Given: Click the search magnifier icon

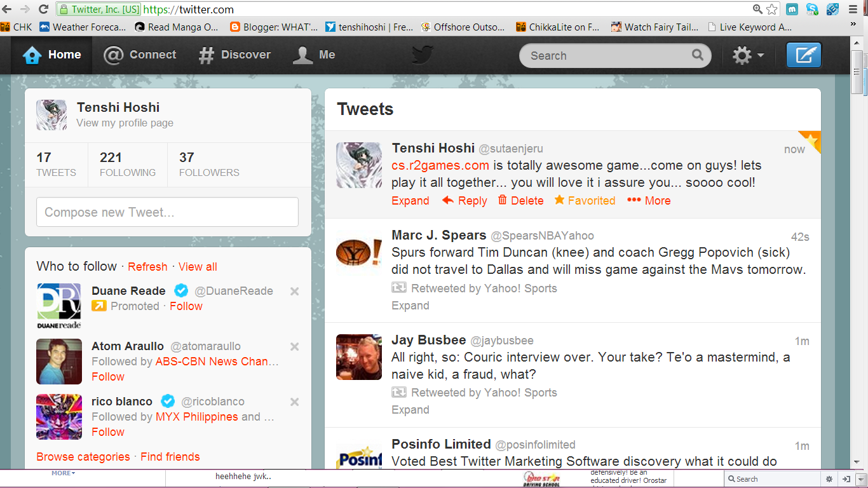Looking at the screenshot, I should coord(698,55).
